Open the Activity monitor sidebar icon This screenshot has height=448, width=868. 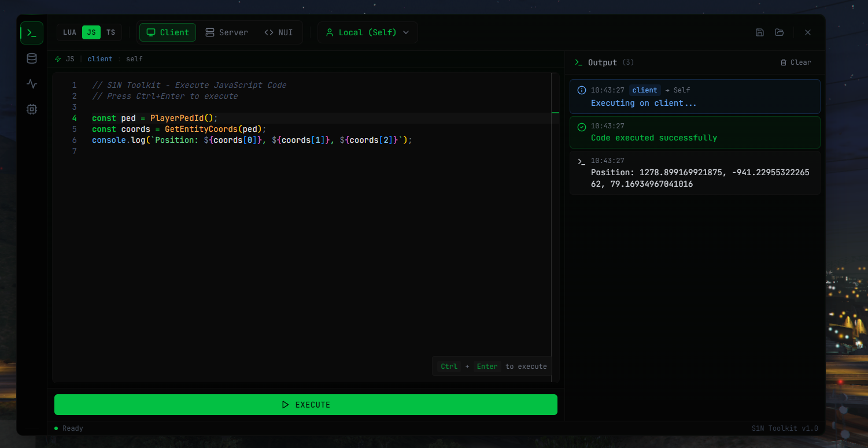pos(32,84)
